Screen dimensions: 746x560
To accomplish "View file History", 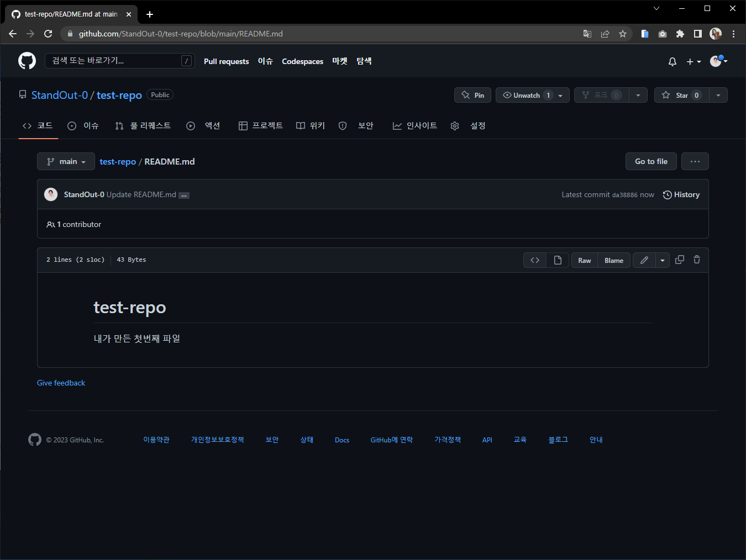I will [x=681, y=194].
